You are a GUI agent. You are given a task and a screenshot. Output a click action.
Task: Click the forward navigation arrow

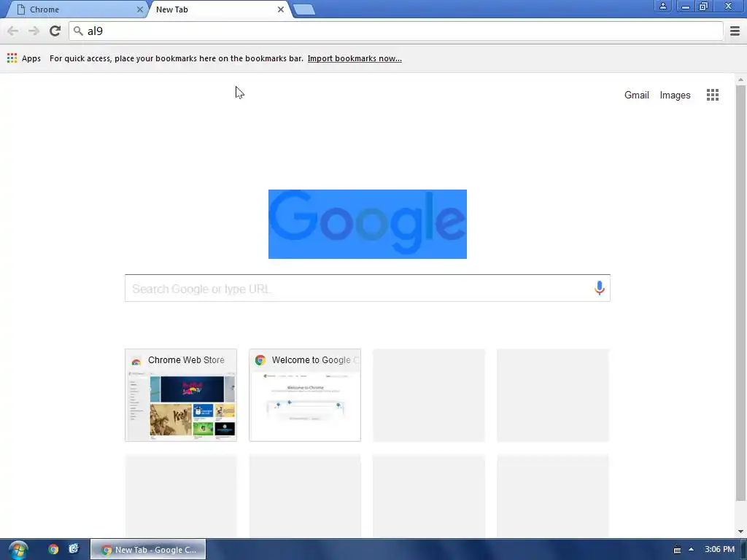click(34, 31)
